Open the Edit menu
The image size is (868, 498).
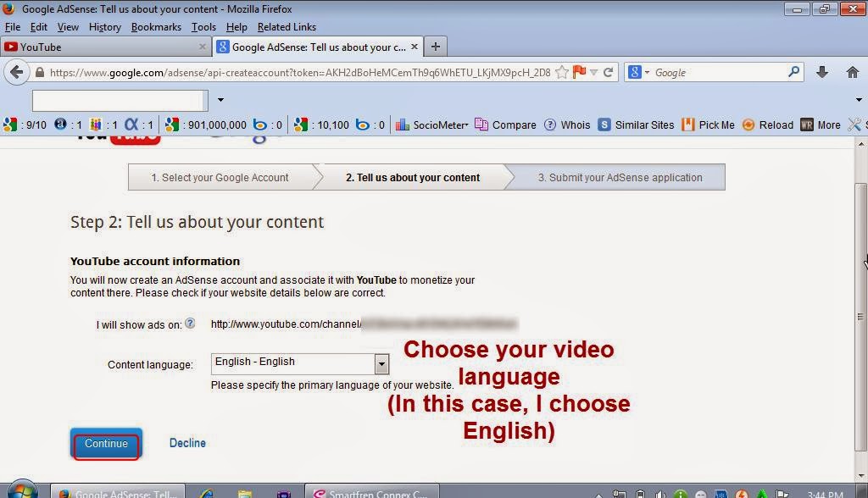click(38, 27)
